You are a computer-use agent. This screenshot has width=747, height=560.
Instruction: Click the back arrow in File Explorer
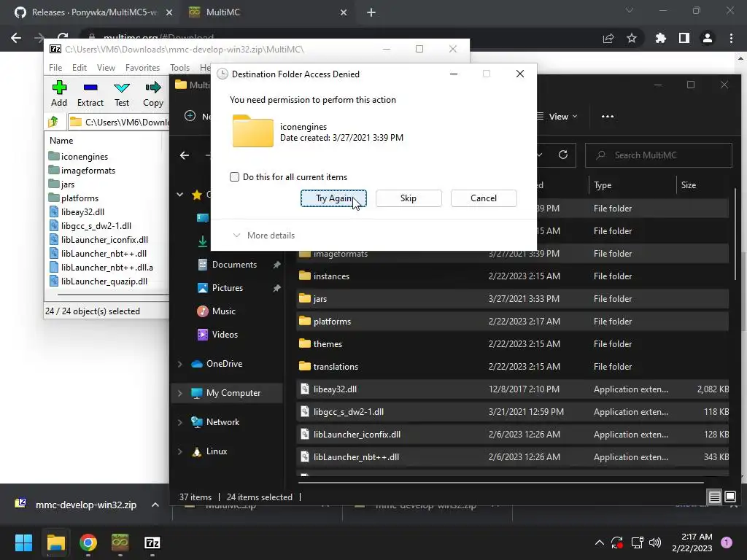pos(185,155)
